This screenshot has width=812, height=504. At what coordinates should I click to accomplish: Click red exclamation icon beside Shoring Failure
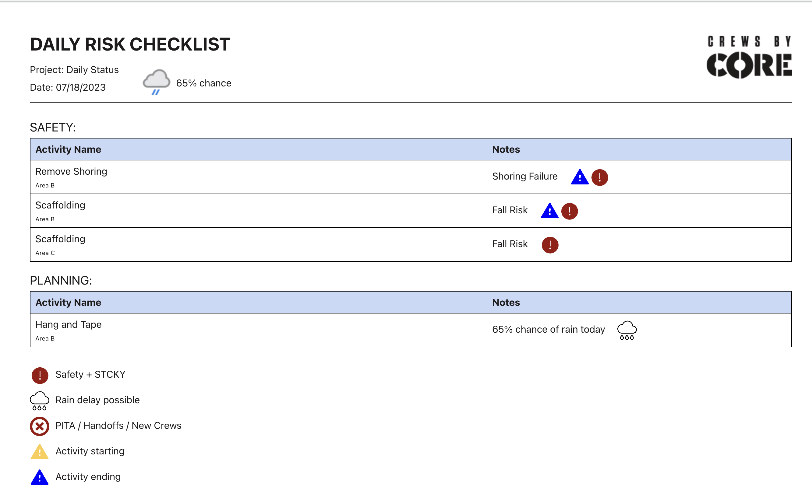pyautogui.click(x=599, y=177)
